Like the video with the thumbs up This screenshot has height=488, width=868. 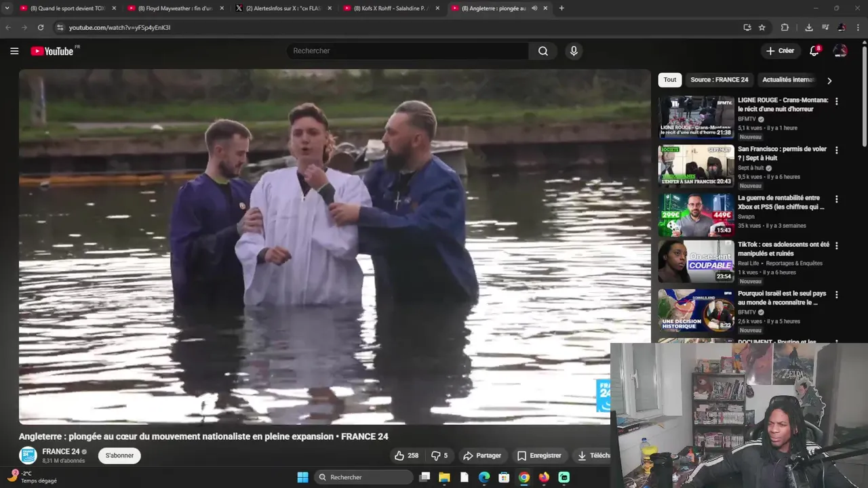406,455
